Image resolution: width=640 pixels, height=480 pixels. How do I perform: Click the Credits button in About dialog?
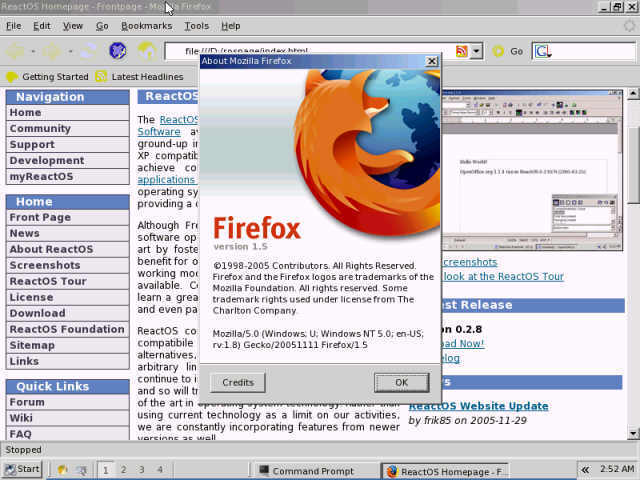238,382
